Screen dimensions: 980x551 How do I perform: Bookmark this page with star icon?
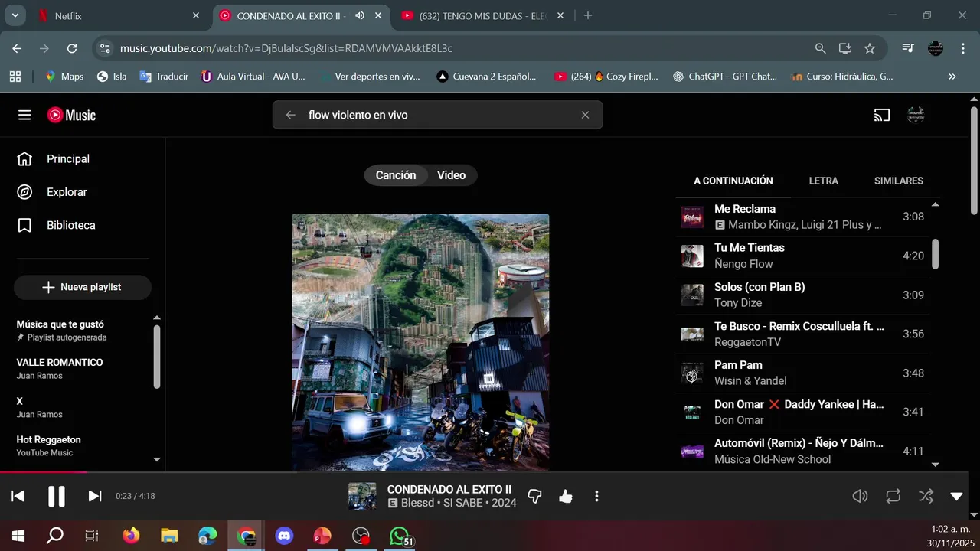[x=870, y=48]
